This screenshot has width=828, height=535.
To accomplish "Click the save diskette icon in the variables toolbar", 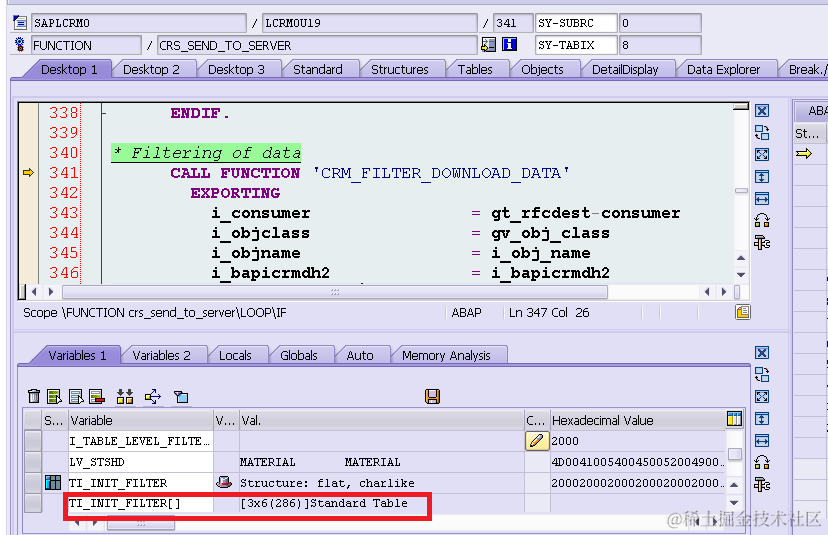I will (x=432, y=396).
